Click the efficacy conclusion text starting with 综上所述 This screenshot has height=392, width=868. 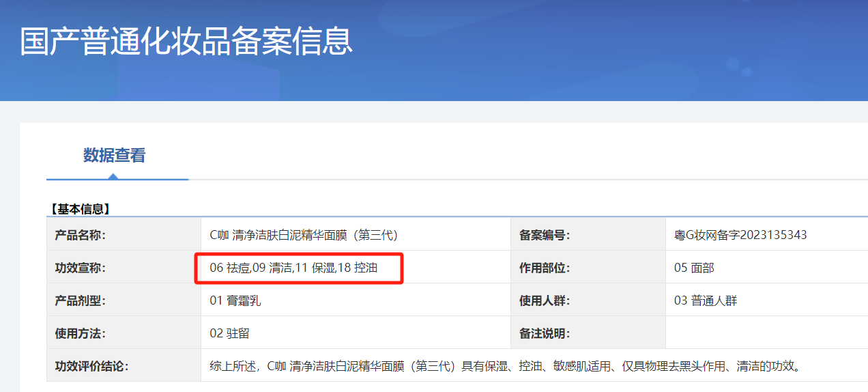click(504, 366)
